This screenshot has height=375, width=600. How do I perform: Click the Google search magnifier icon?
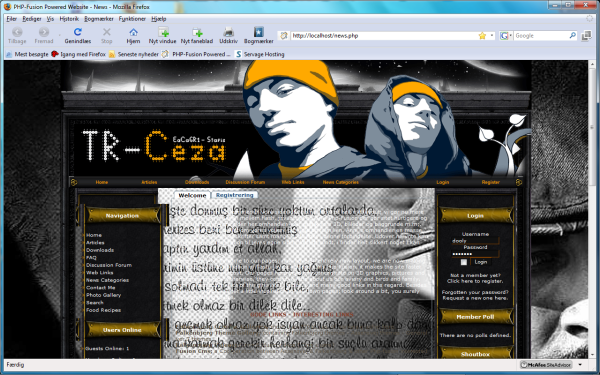tap(572, 36)
